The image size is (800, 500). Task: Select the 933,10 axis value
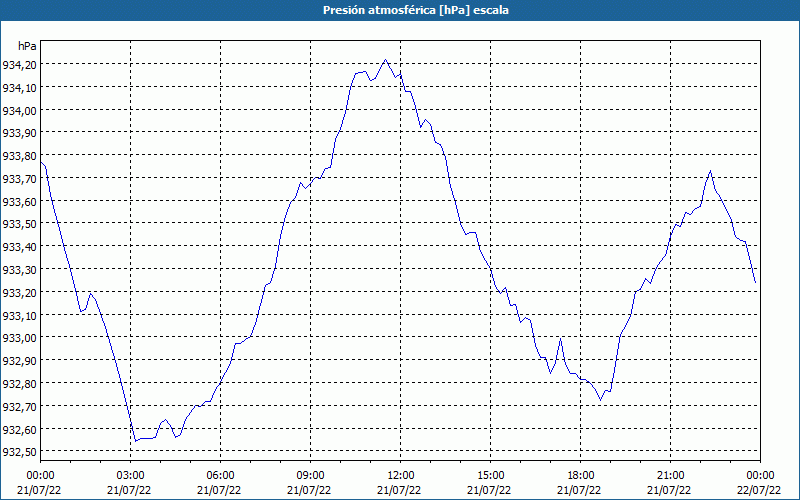(x=19, y=315)
